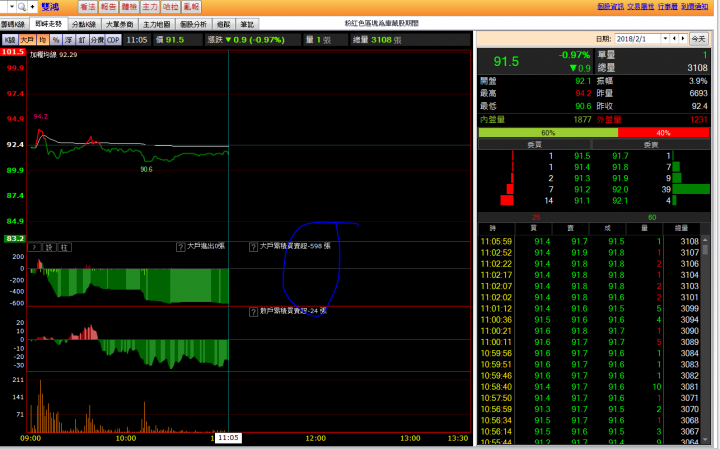The height and width of the screenshot is (449, 720).
Task: Open the 個股資訊 link
Action: click(x=610, y=6)
